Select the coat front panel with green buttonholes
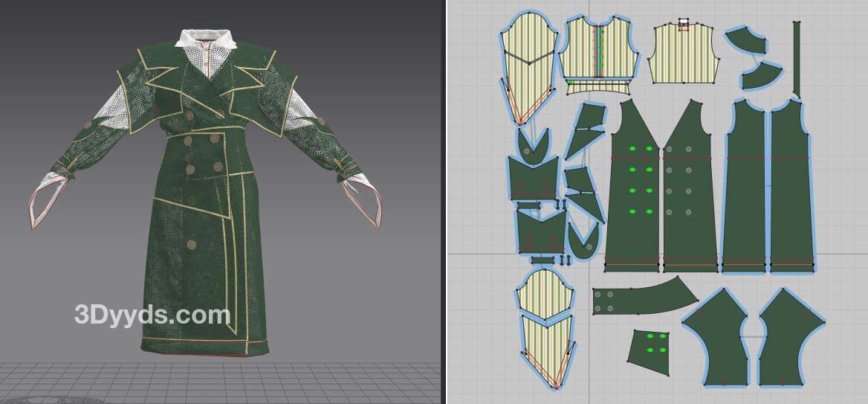The image size is (868, 404). click(x=632, y=201)
